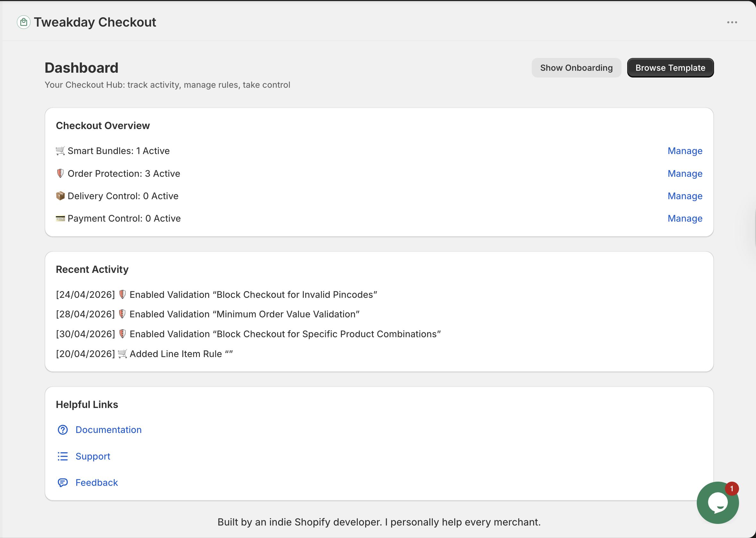Click 'Delivery Control: 0 Active' text
The width and height of the screenshot is (756, 538).
click(123, 196)
